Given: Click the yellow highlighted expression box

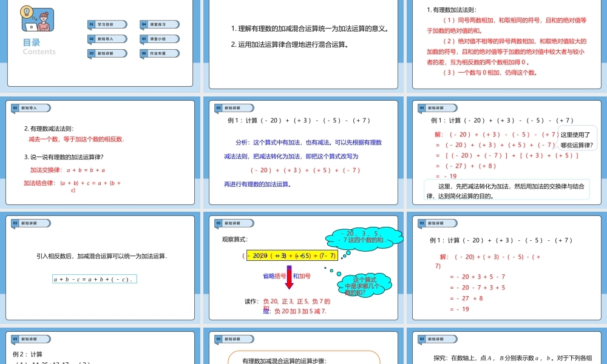Looking at the screenshot, I should (x=293, y=255).
